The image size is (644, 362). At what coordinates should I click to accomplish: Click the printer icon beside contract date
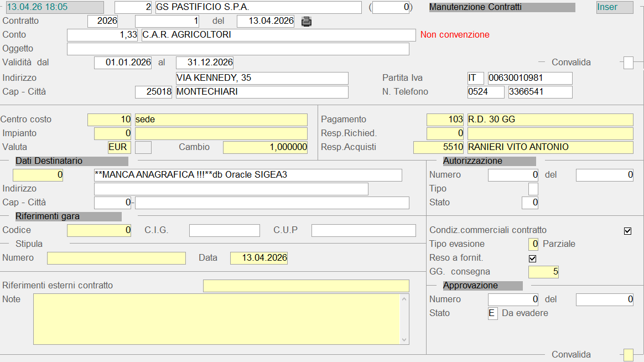(x=307, y=22)
